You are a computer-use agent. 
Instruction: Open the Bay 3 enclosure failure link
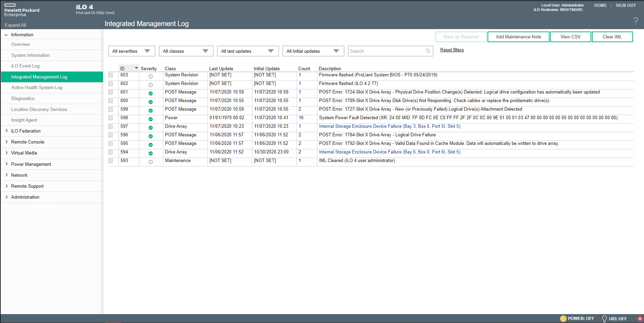click(390, 126)
